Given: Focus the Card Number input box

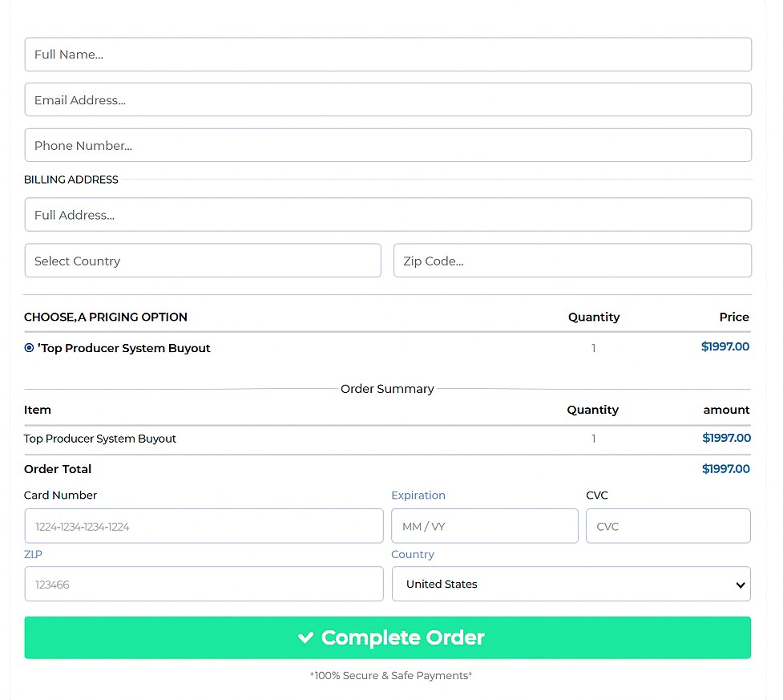Looking at the screenshot, I should (x=204, y=527).
